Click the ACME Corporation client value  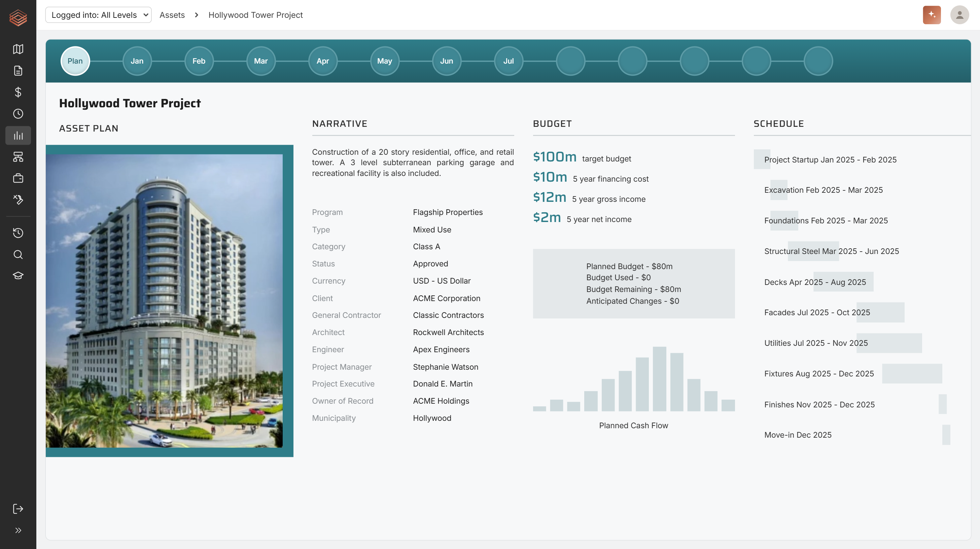point(447,298)
